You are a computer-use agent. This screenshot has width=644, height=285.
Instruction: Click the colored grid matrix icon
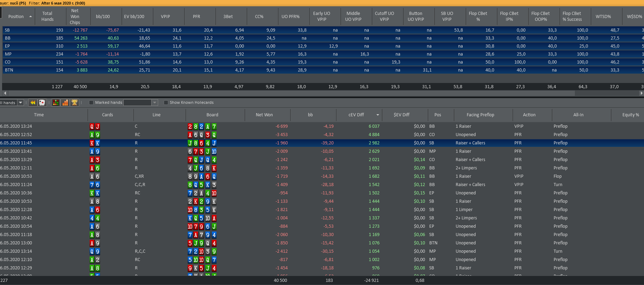(x=56, y=102)
